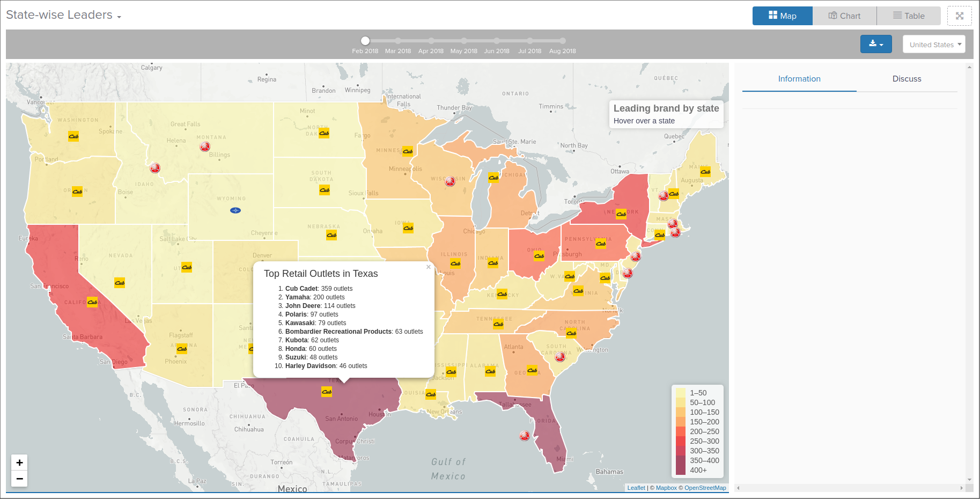Screen dimensions: 980x499
Task: Click the Cub Cadet marker in Nebraska
Action: 331,235
